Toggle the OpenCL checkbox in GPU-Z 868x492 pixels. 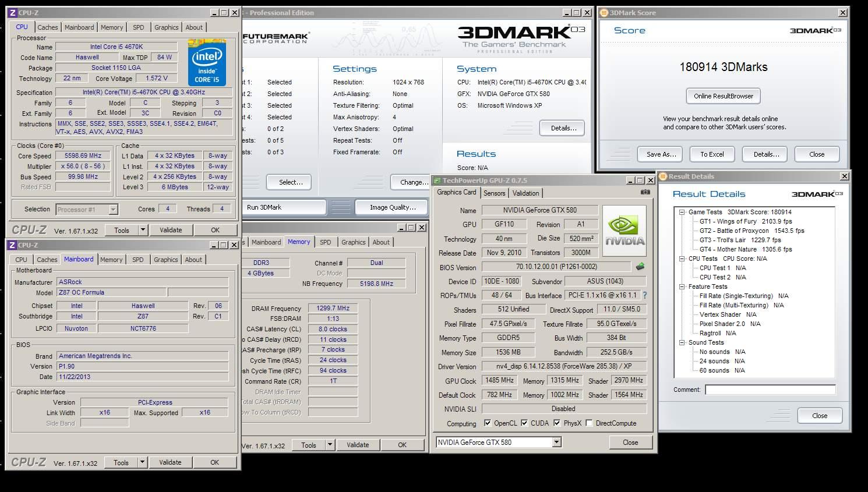coord(488,423)
